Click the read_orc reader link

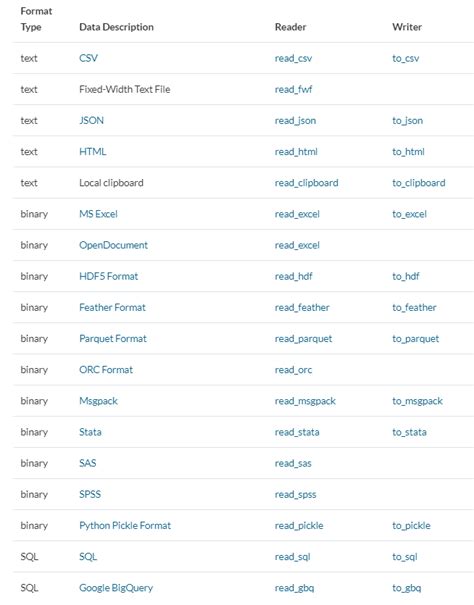tap(293, 370)
